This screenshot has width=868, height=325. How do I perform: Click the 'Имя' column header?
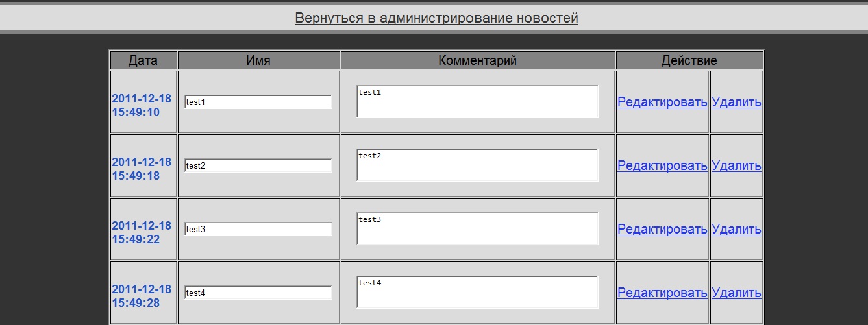click(x=258, y=60)
